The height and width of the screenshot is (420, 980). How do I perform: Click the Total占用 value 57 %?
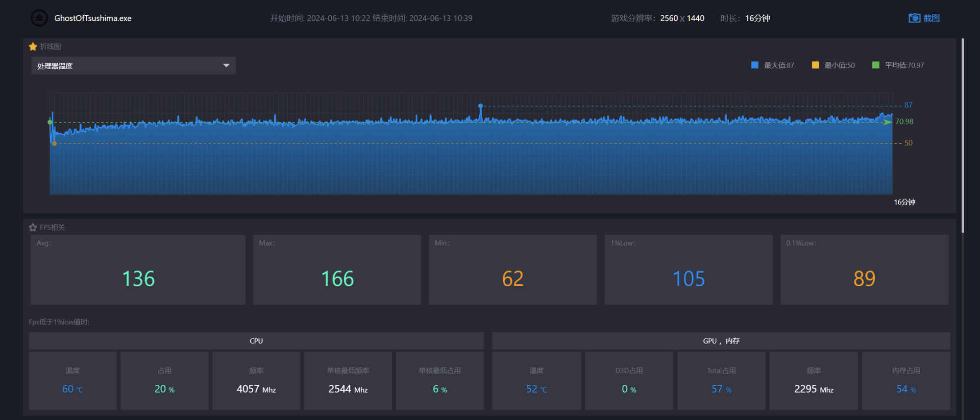(721, 389)
